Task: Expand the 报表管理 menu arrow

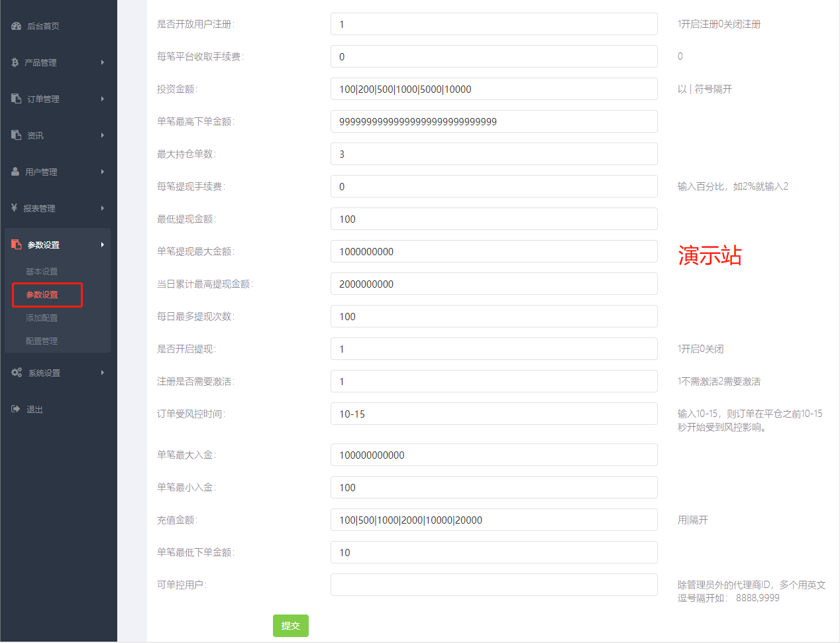Action: point(103,208)
